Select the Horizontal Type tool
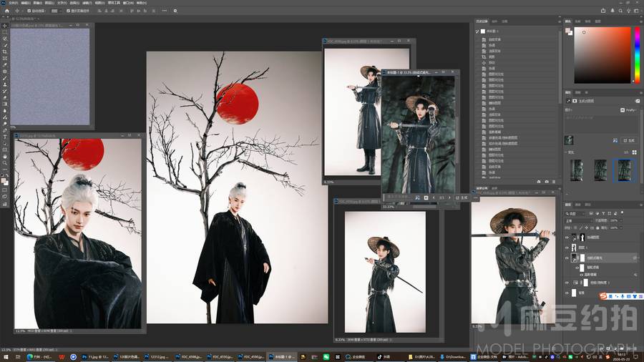Screen dimensions: 644x362 point(5,137)
